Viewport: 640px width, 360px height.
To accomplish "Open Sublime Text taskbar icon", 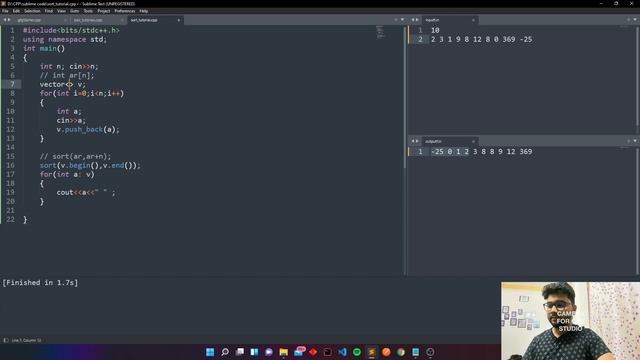I will 372,352.
